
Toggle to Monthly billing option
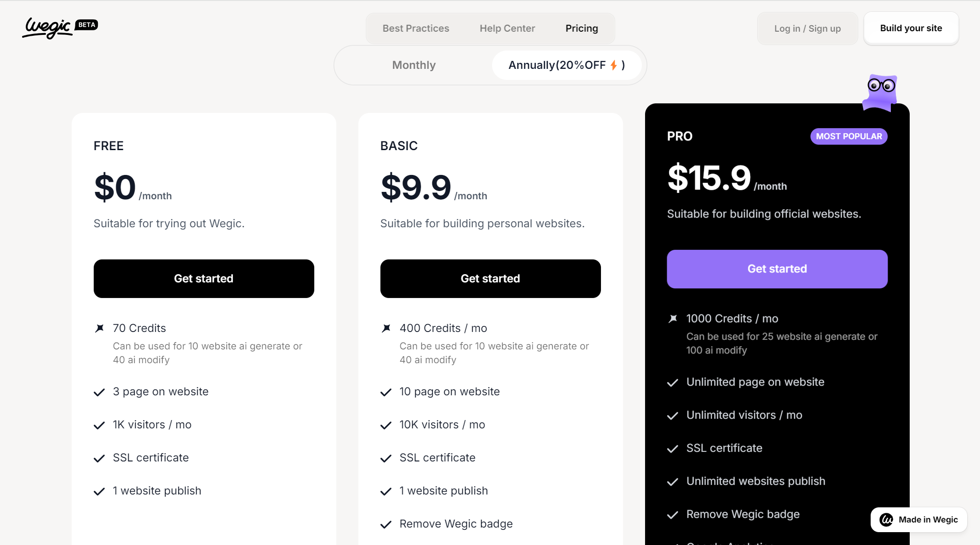click(x=414, y=65)
